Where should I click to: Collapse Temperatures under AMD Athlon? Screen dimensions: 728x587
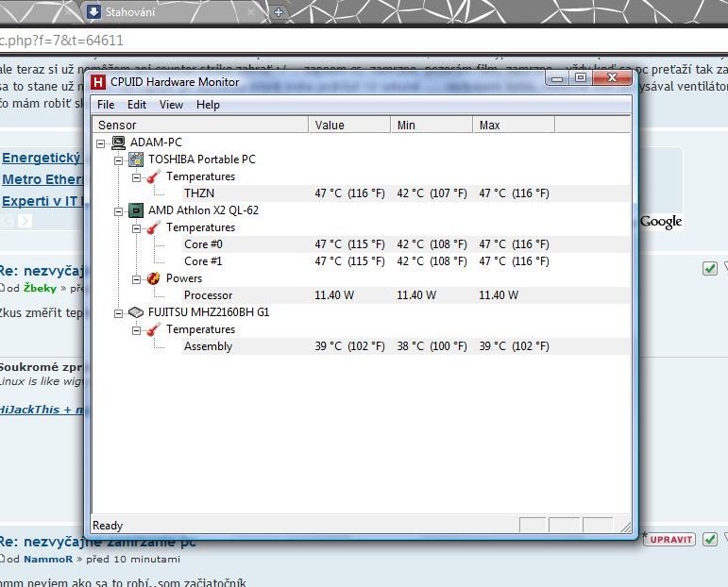137,228
